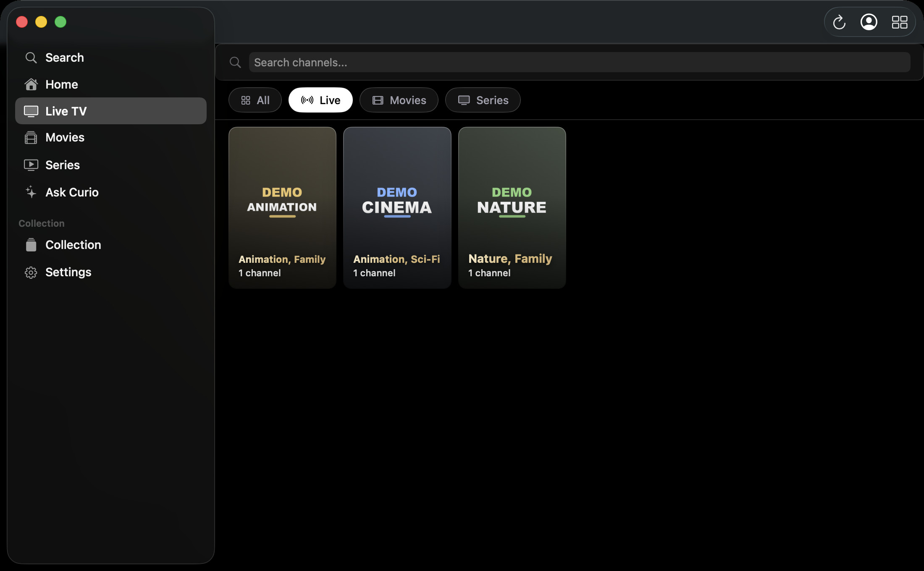Open Settings from the sidebar
Viewport: 924px width, 571px height.
(x=111, y=272)
